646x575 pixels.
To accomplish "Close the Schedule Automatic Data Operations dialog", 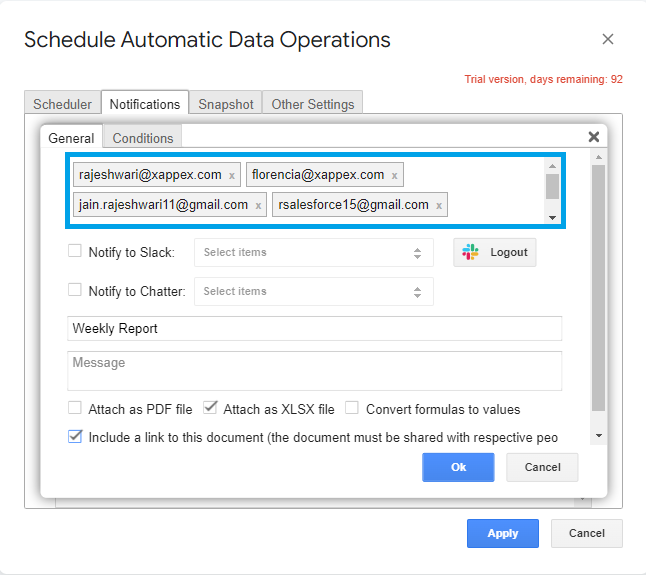I will click(608, 40).
